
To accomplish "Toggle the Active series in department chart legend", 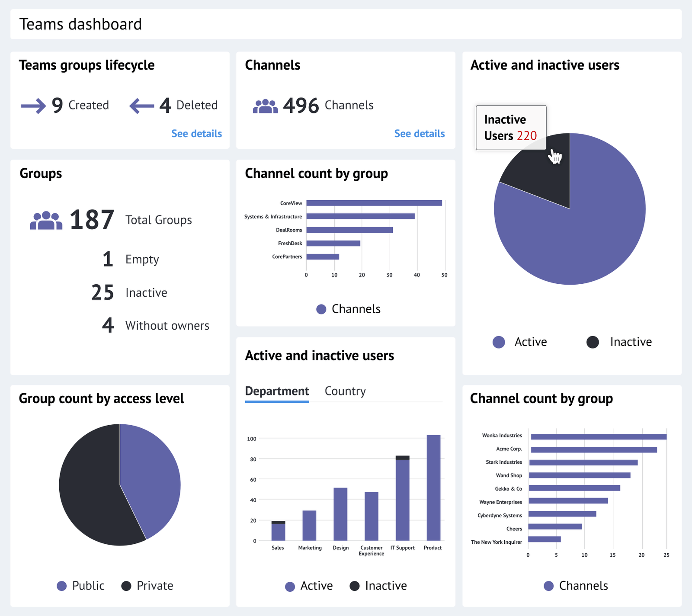I will pyautogui.click(x=290, y=586).
